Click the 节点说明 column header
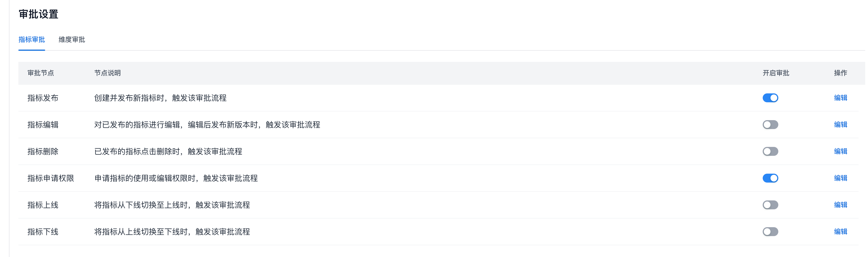Image resolution: width=868 pixels, height=257 pixels. pyautogui.click(x=108, y=73)
